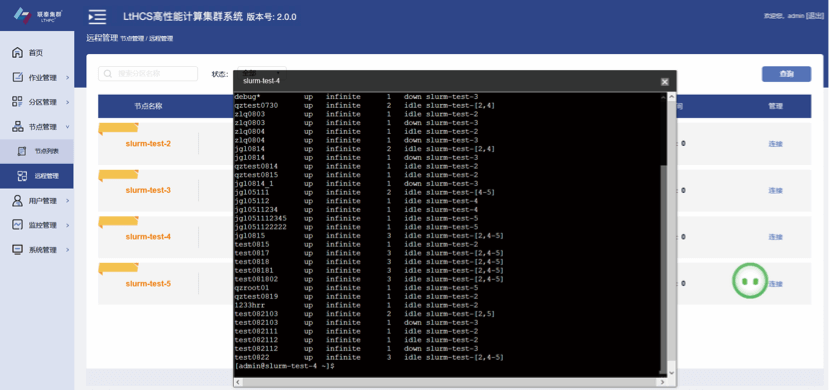Click the qzroot01 row in terminal

point(356,288)
